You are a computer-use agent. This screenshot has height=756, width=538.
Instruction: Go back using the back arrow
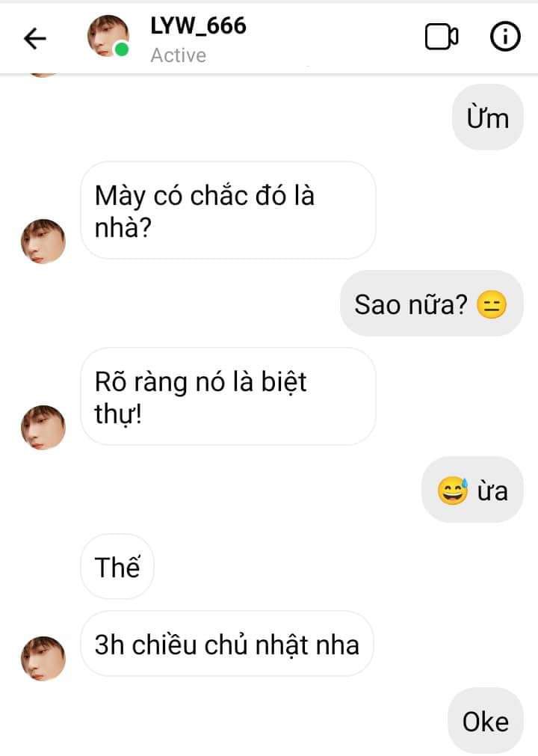[35, 38]
